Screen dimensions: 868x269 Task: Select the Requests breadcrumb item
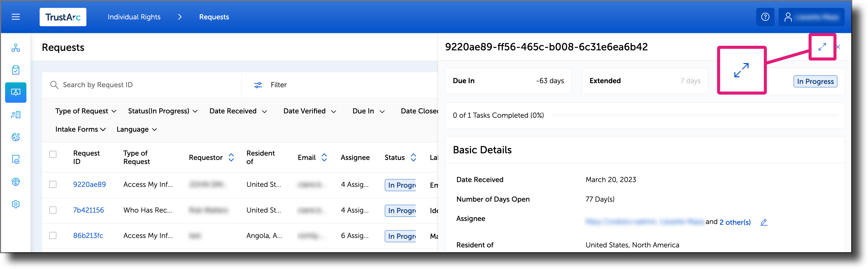tap(214, 17)
